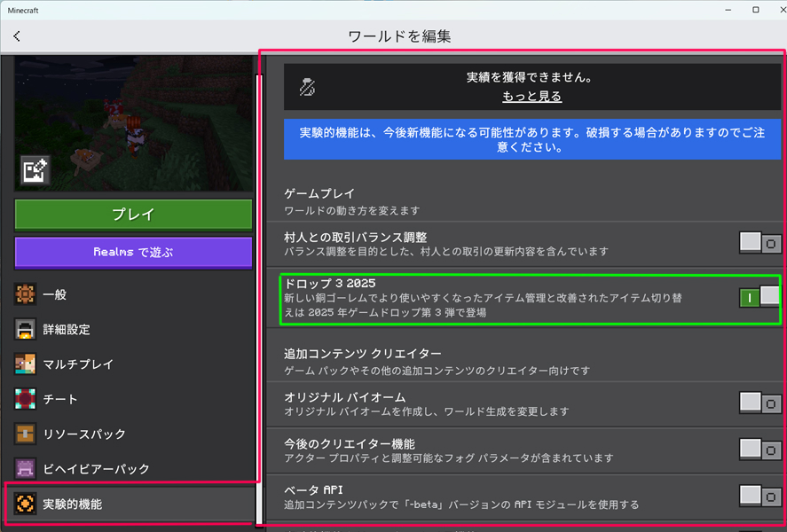Click the blue experimental features warning
The height and width of the screenshot is (532, 787).
[x=532, y=139]
